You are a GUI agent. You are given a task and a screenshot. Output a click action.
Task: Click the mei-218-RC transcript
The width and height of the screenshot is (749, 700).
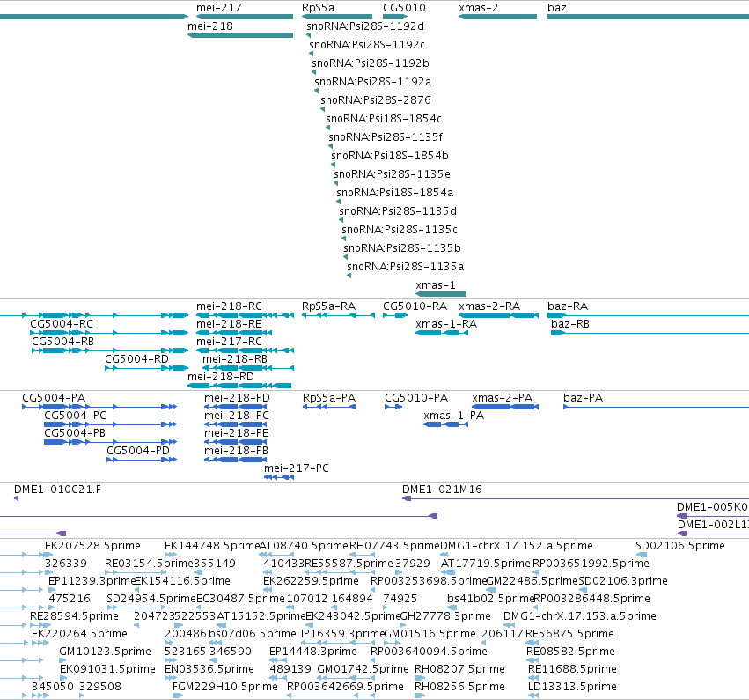(245, 315)
